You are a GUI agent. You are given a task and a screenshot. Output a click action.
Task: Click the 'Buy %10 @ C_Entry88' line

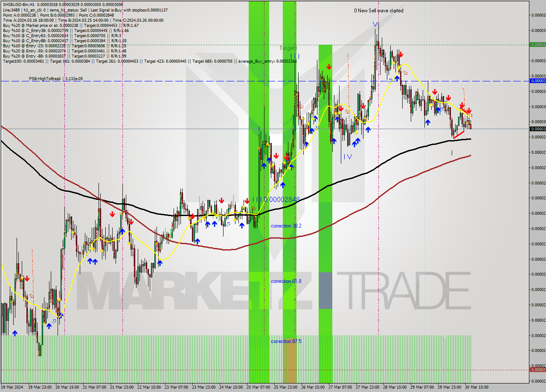[x=66, y=40]
